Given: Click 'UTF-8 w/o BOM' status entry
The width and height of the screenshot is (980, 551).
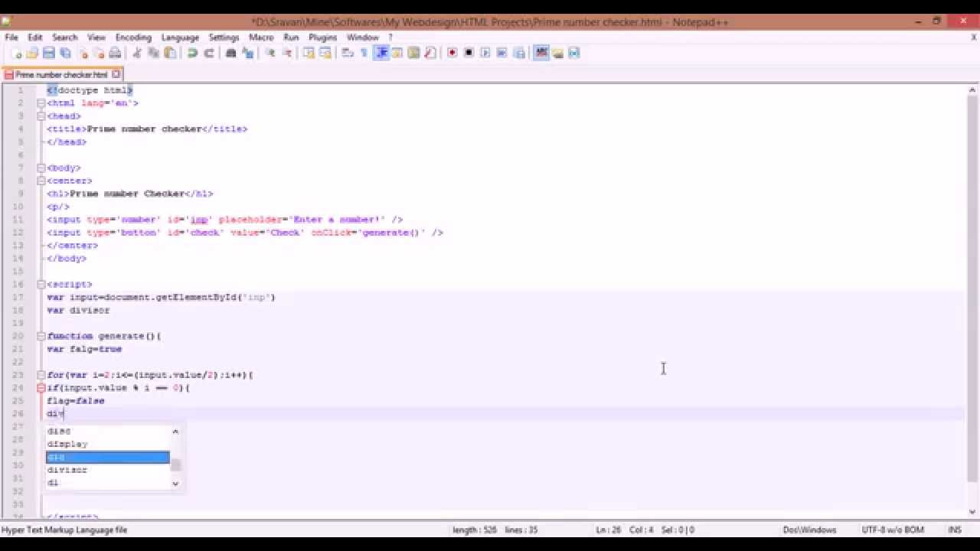Looking at the screenshot, I should coord(893,530).
